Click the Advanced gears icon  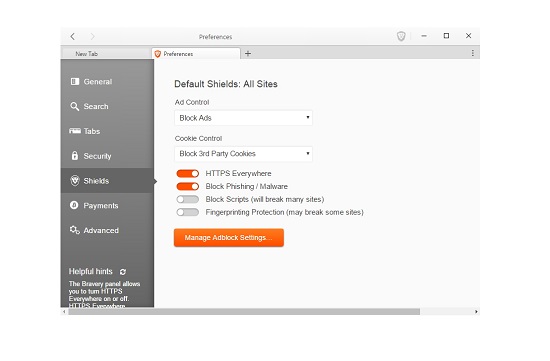[x=74, y=230]
